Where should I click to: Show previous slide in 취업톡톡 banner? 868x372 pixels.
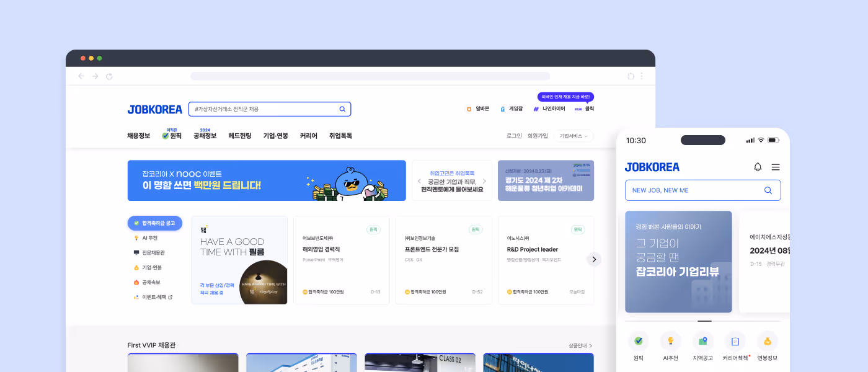(x=420, y=181)
